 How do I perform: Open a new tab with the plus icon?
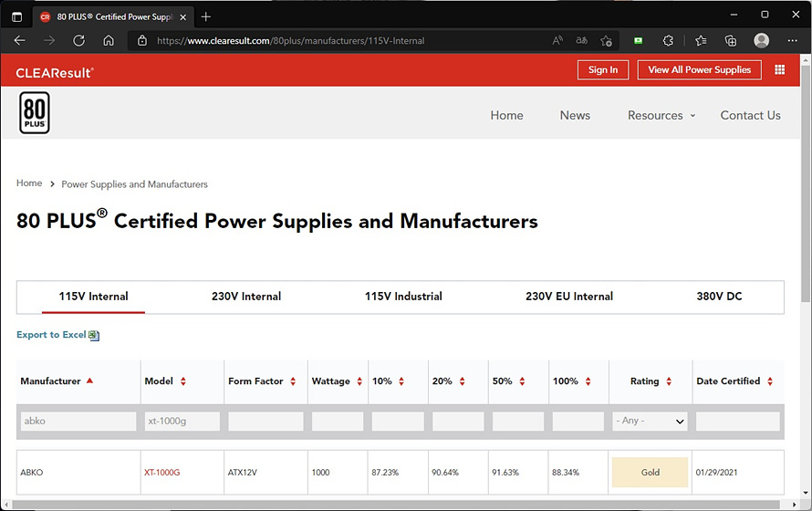point(206,17)
